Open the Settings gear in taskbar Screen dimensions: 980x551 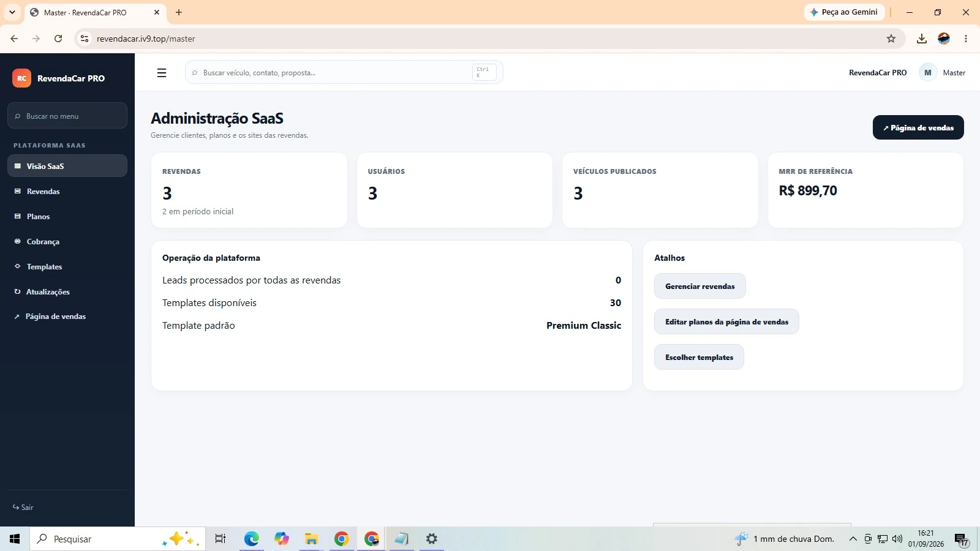tap(432, 539)
